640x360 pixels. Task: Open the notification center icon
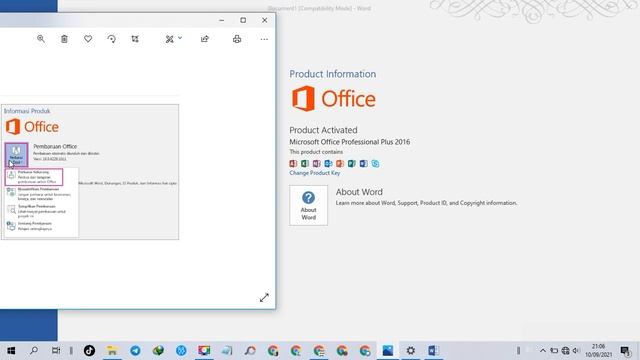pos(625,351)
